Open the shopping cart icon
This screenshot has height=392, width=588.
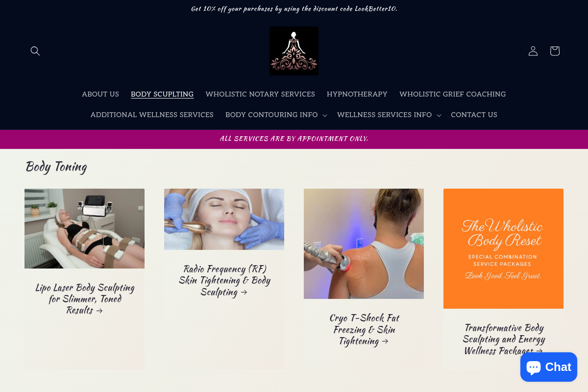[555, 51]
